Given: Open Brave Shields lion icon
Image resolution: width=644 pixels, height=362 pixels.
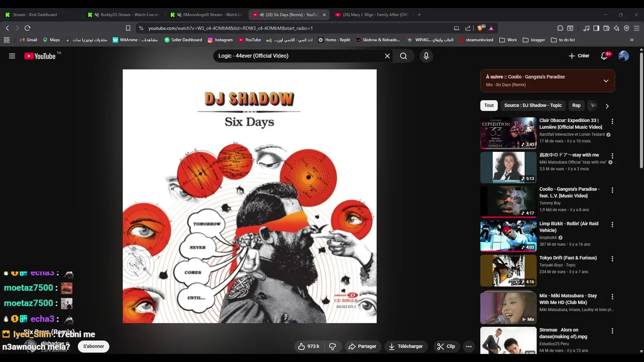Looking at the screenshot, I should [480, 28].
